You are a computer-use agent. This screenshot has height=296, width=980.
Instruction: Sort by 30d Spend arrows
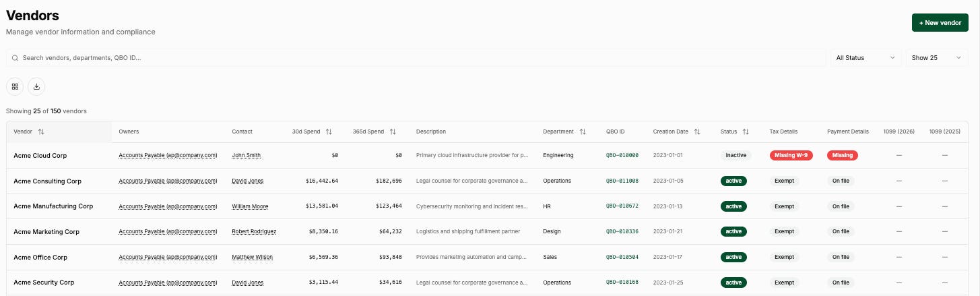(x=329, y=131)
